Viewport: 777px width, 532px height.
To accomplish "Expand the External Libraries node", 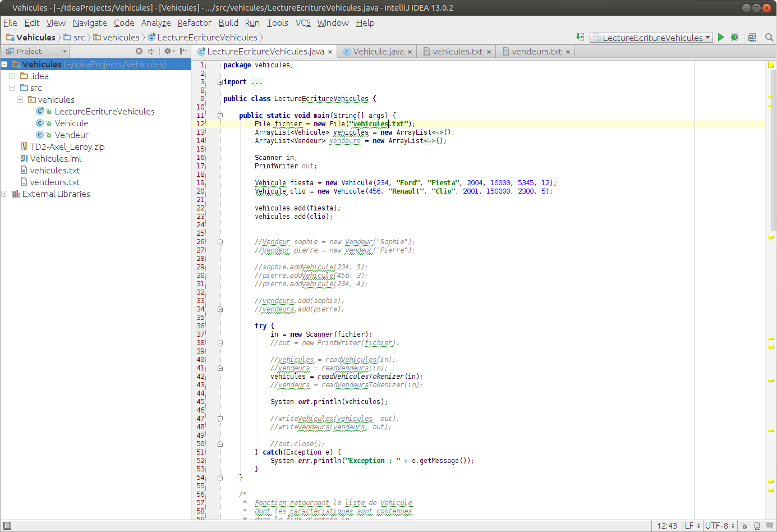I will [x=4, y=194].
